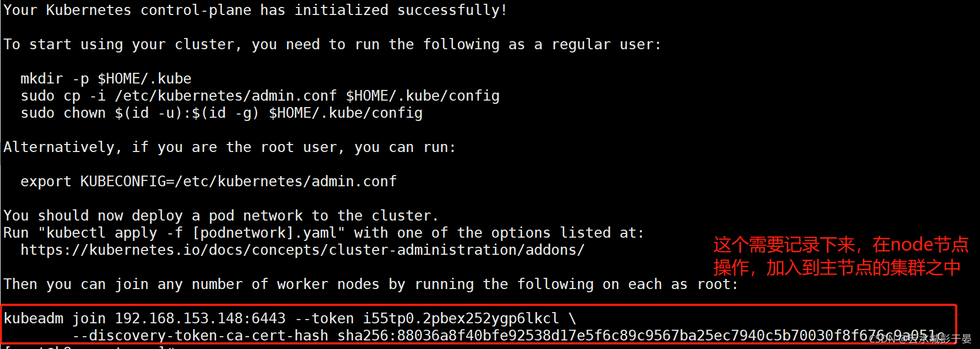Click the '$HOME/.kube/config' path in chown line

346,113
